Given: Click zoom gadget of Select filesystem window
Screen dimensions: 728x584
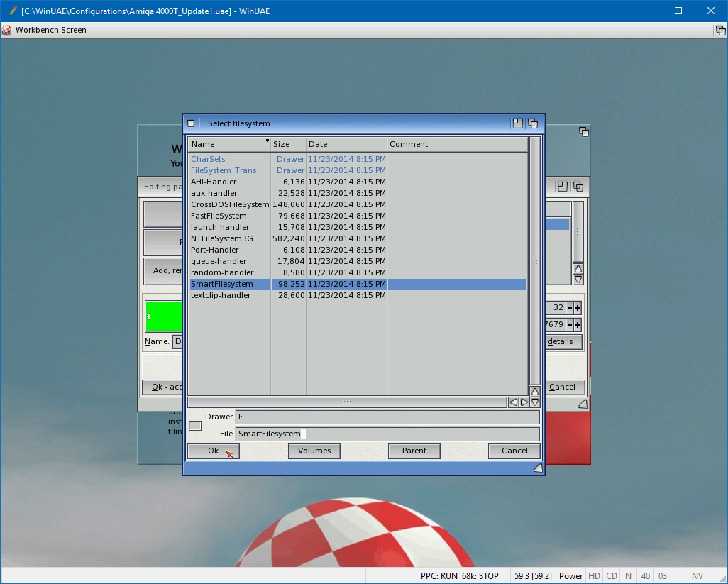Looking at the screenshot, I should pos(518,123).
